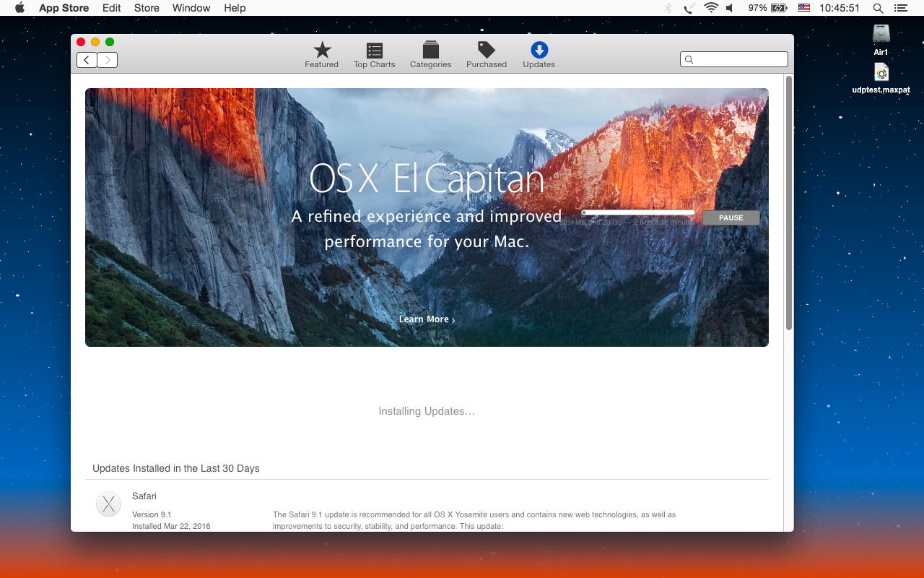Minimize the App Store window with yellow button

point(95,42)
